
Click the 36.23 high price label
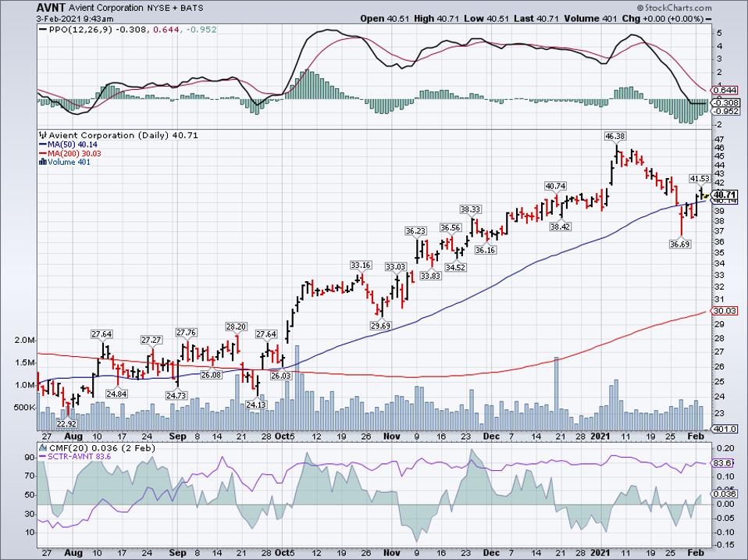[x=415, y=231]
